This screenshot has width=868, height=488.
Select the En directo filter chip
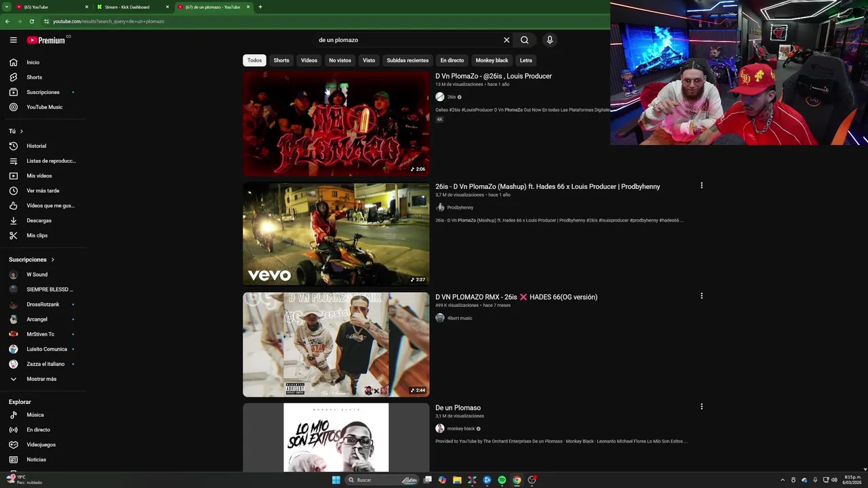pyautogui.click(x=452, y=60)
